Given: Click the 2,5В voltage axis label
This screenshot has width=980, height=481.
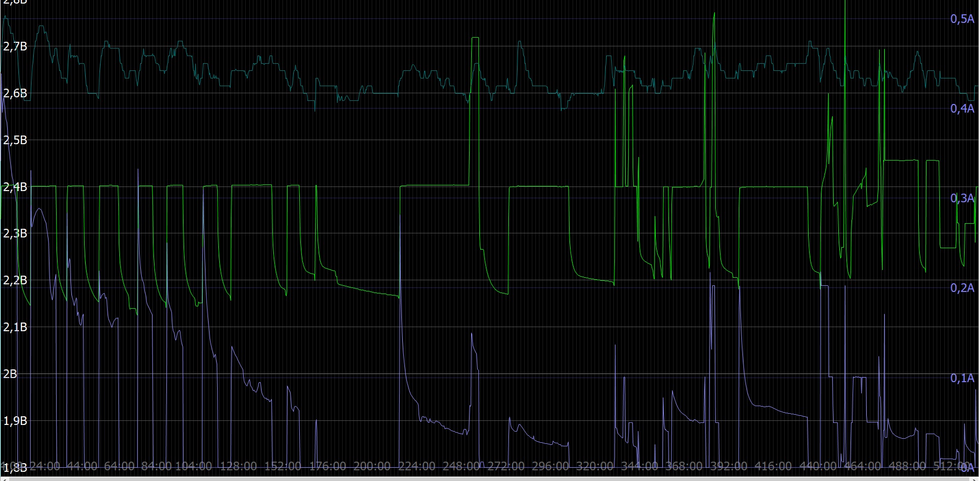Looking at the screenshot, I should [x=15, y=140].
